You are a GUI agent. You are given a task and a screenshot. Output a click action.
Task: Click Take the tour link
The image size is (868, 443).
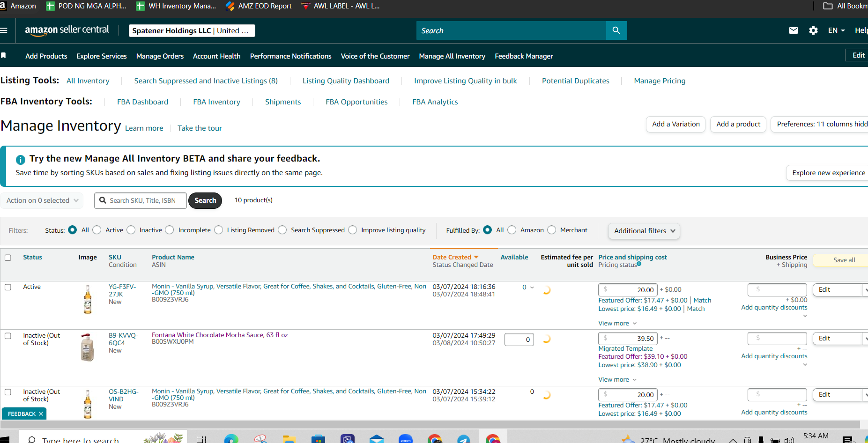click(x=200, y=128)
